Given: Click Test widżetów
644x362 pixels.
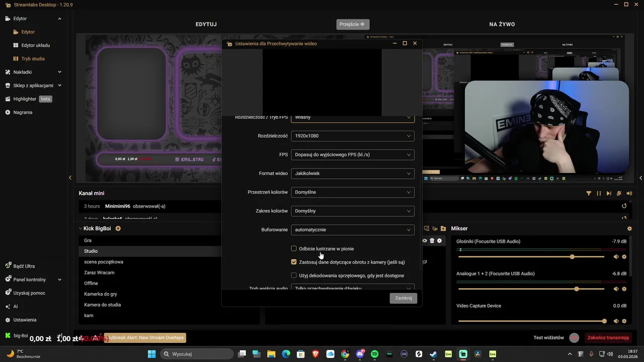Looking at the screenshot, I should [548, 338].
